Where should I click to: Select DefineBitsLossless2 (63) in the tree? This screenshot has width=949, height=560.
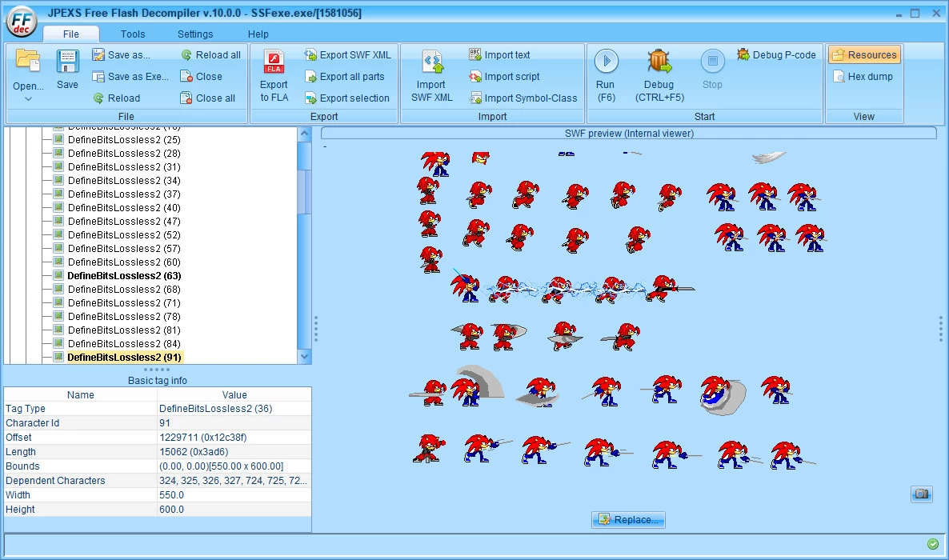tap(124, 276)
